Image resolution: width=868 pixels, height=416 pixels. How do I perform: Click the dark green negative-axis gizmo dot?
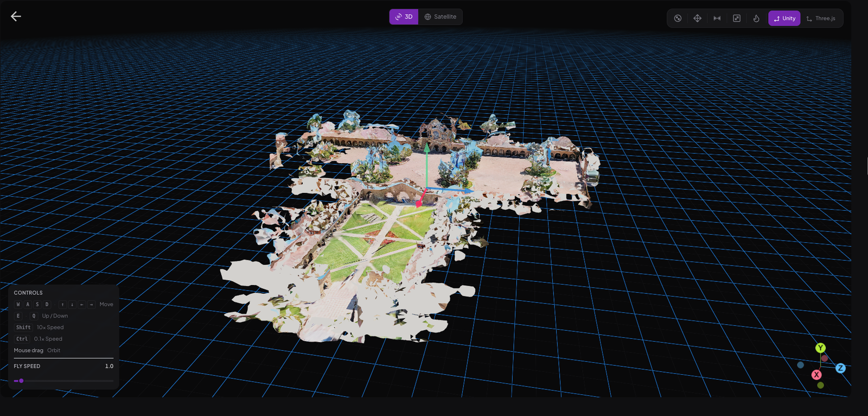click(x=820, y=385)
